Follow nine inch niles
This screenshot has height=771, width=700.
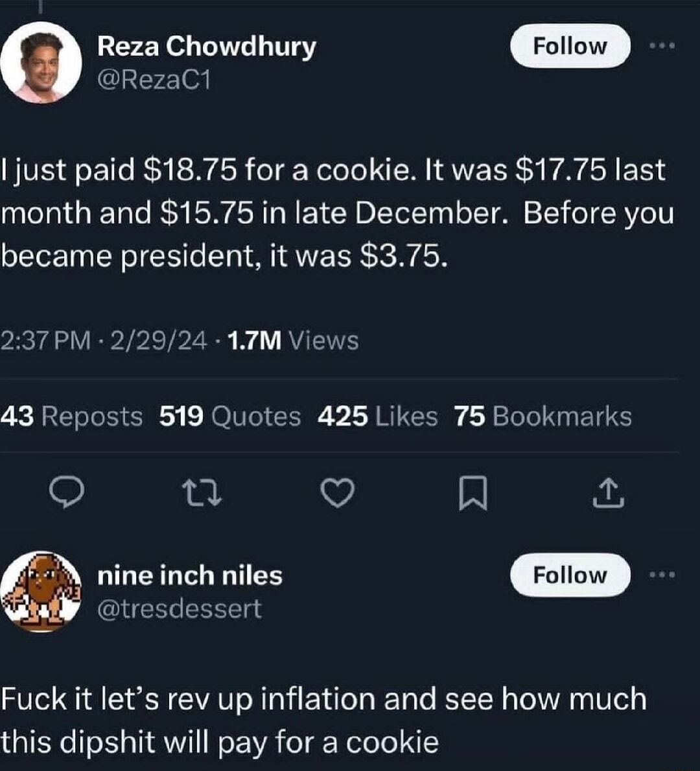[570, 575]
